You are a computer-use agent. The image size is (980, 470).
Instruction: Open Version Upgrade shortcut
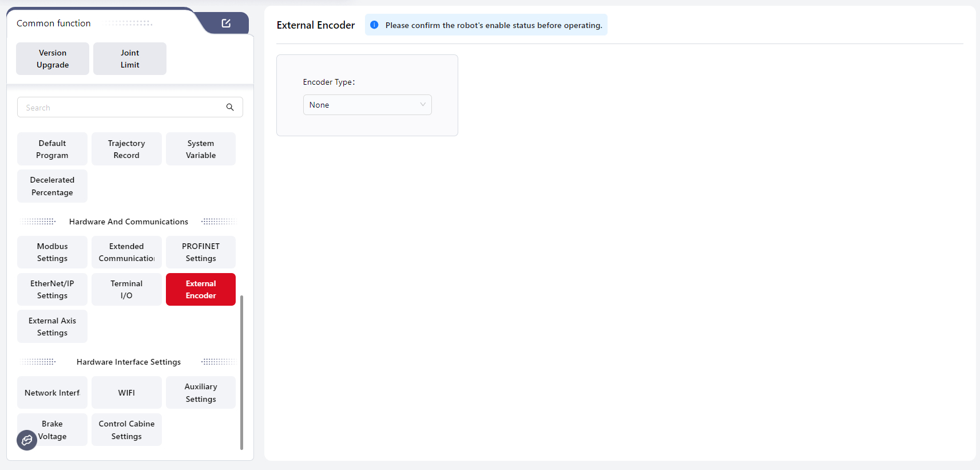click(x=53, y=58)
